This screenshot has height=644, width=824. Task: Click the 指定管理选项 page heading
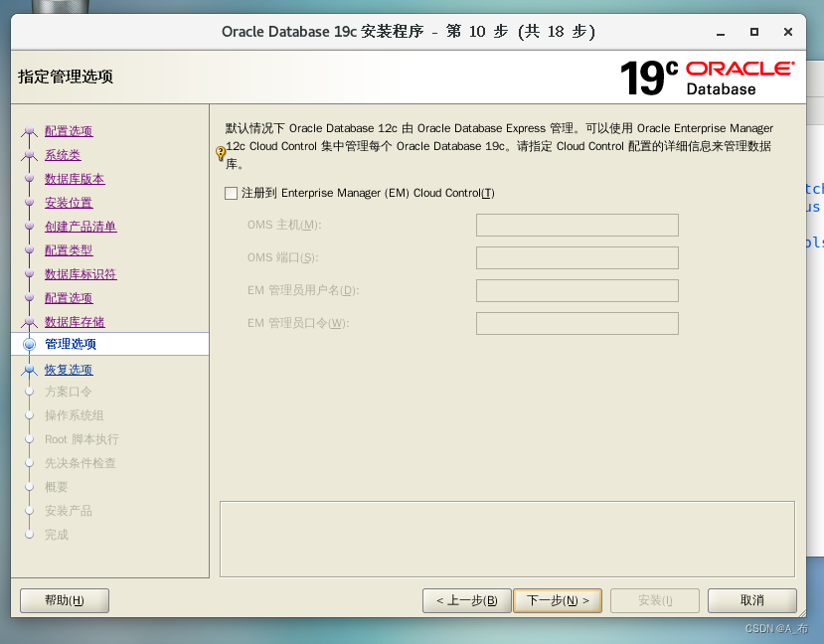[x=66, y=77]
